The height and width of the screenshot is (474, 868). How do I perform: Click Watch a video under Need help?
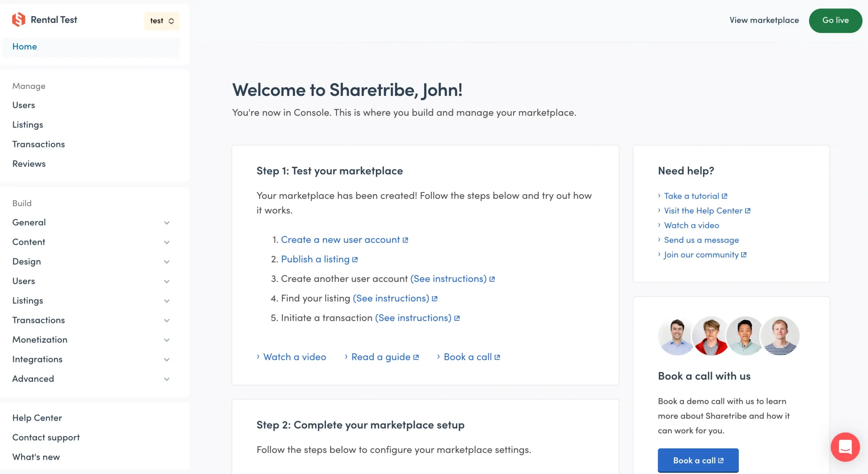pos(691,225)
